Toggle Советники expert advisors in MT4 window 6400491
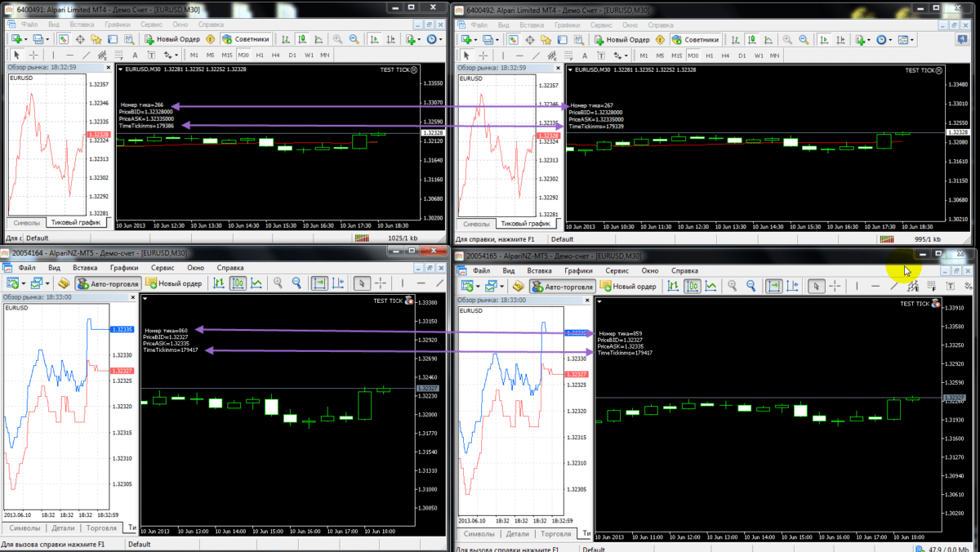 point(245,39)
